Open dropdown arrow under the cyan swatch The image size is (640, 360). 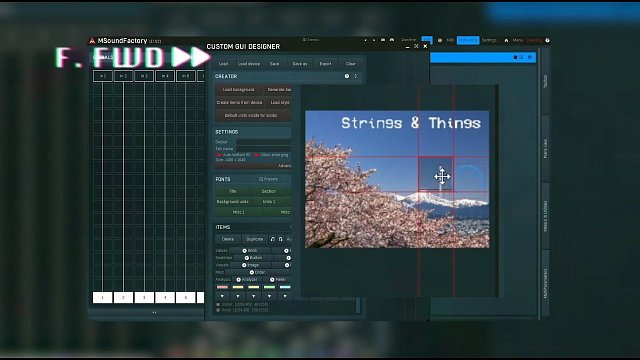coord(285,296)
